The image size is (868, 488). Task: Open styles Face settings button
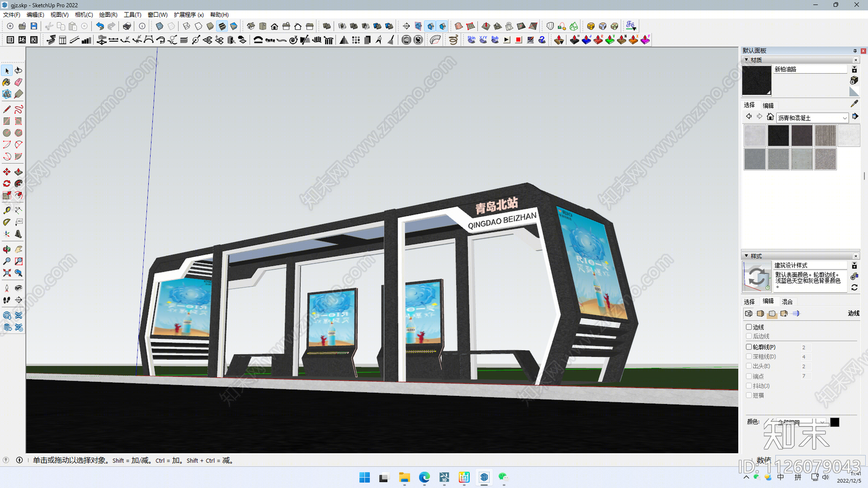(760, 313)
